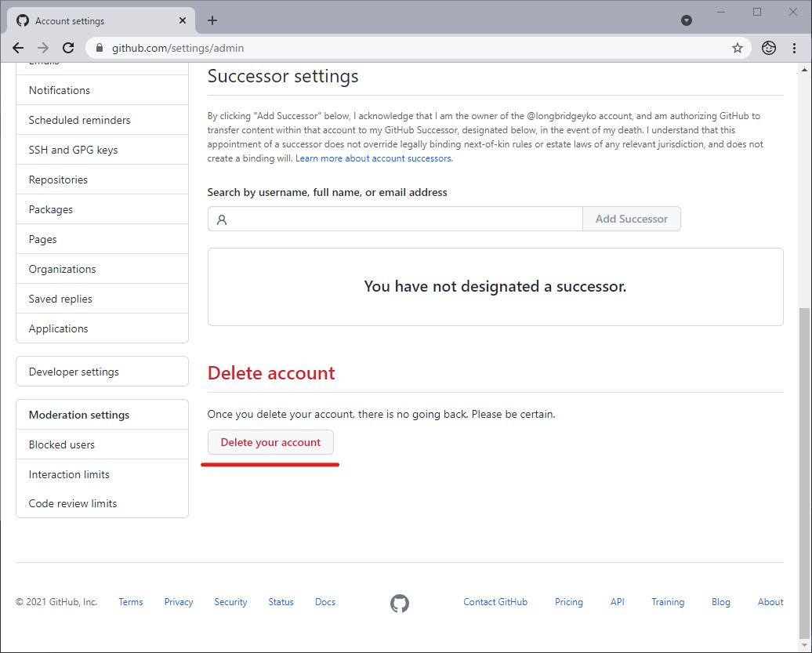Open API footer link
This screenshot has height=653, width=812.
[x=617, y=602]
